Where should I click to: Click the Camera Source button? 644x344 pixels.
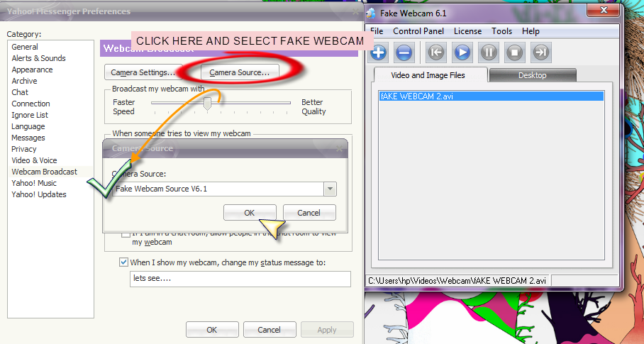(240, 72)
